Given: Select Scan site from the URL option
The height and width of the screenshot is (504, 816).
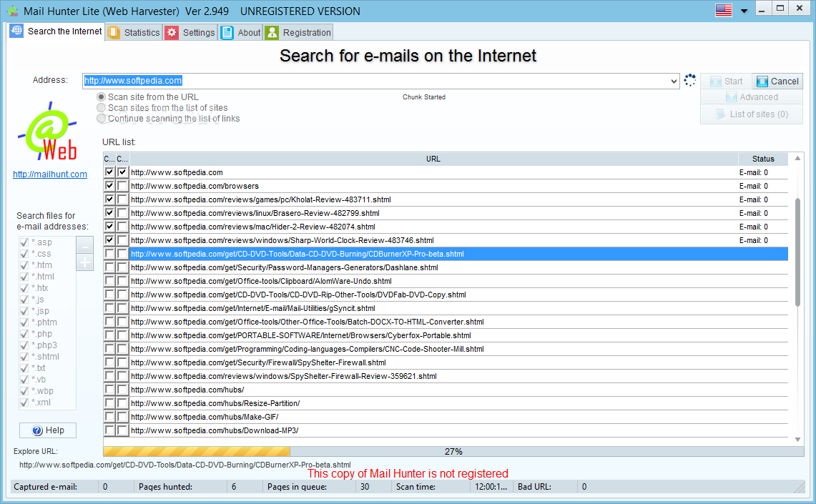Looking at the screenshot, I should pos(148,97).
